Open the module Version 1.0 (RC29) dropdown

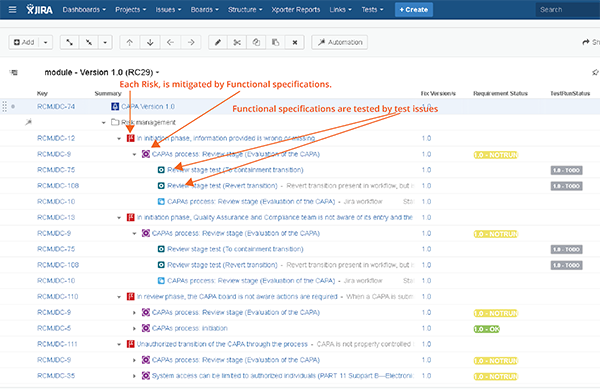pos(102,72)
